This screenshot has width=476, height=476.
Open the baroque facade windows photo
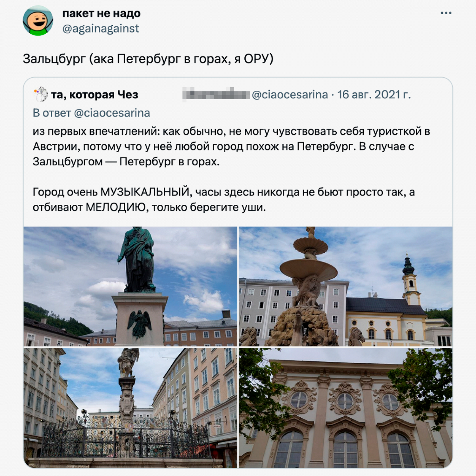(x=346, y=408)
